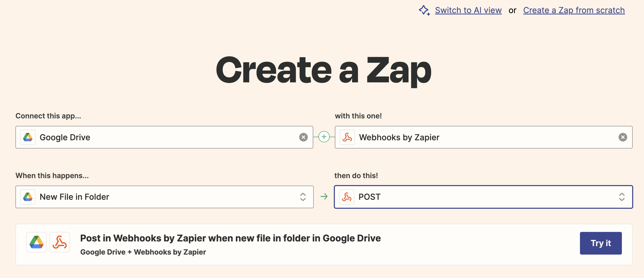The height and width of the screenshot is (278, 644).
Task: Expand the POST dropdown chevron arrows
Action: 622,197
